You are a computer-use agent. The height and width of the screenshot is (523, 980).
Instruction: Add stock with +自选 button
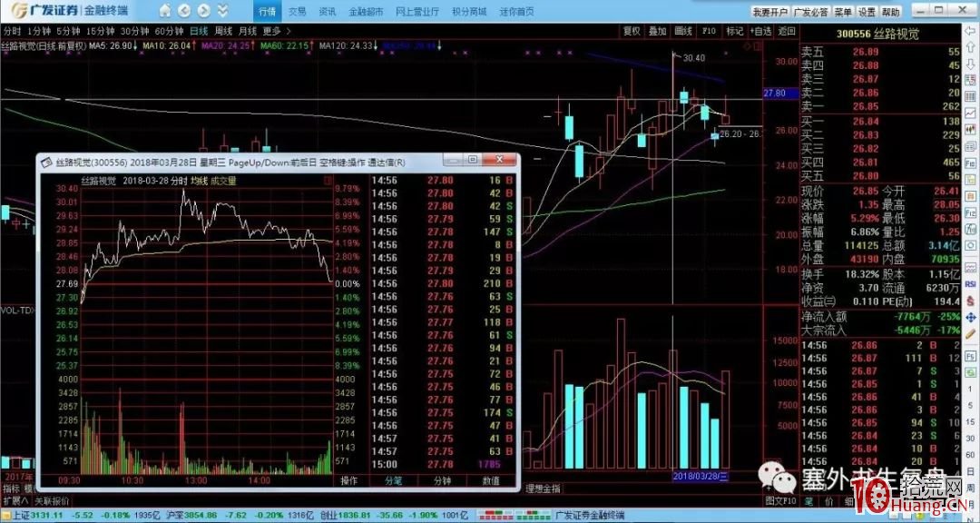pyautogui.click(x=760, y=31)
